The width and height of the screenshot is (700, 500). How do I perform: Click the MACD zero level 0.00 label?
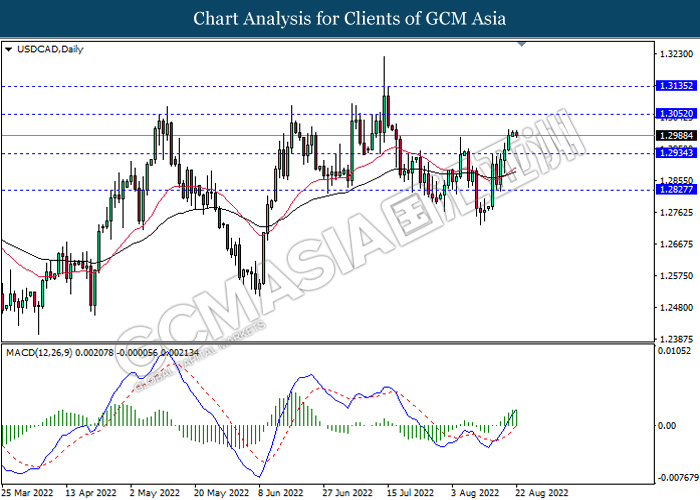[667, 425]
